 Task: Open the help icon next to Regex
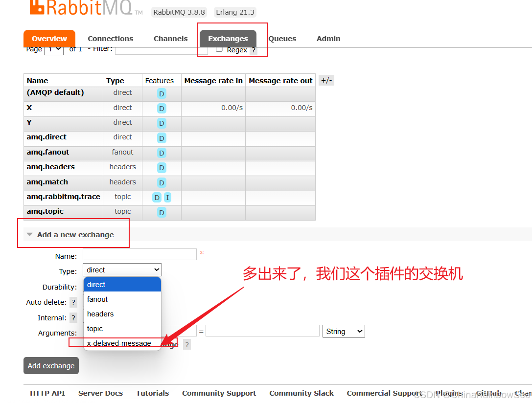coord(254,50)
